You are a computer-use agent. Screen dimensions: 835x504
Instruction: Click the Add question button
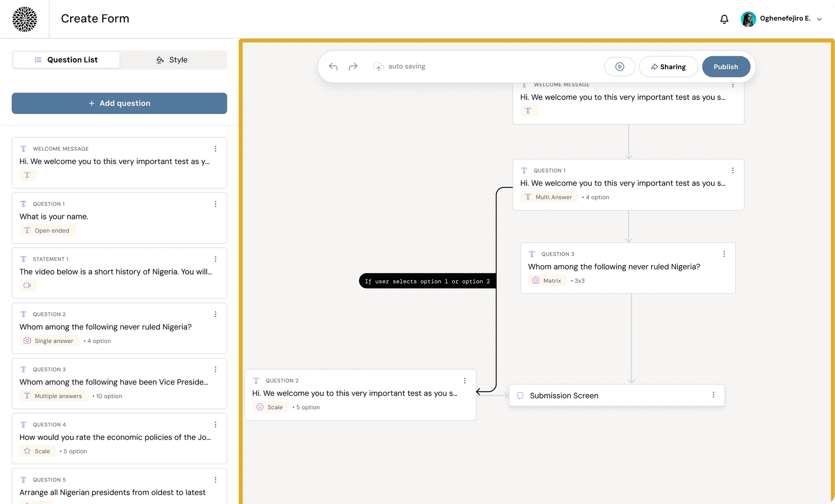[119, 103]
